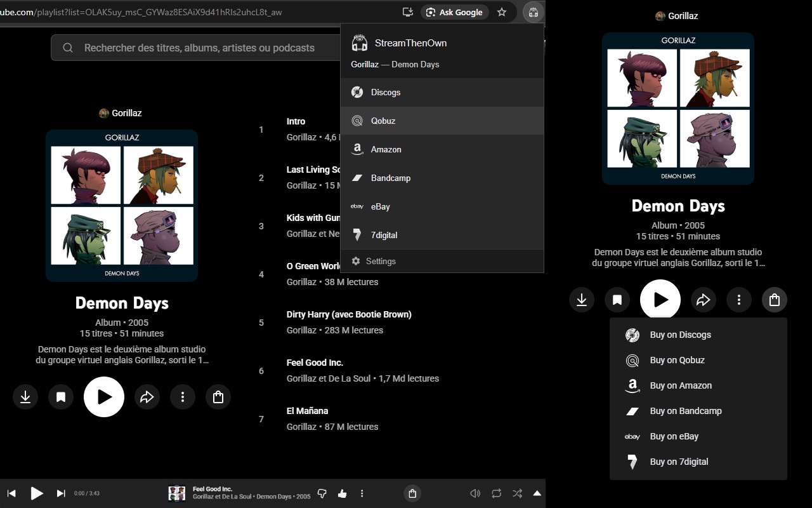The height and width of the screenshot is (508, 812).
Task: Dislike the current song in player bar
Action: pyautogui.click(x=322, y=493)
